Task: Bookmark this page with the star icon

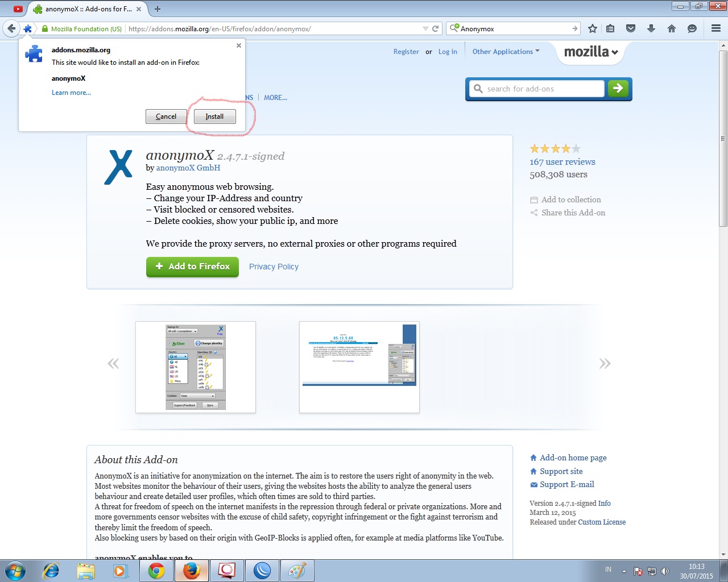Action: (x=593, y=28)
